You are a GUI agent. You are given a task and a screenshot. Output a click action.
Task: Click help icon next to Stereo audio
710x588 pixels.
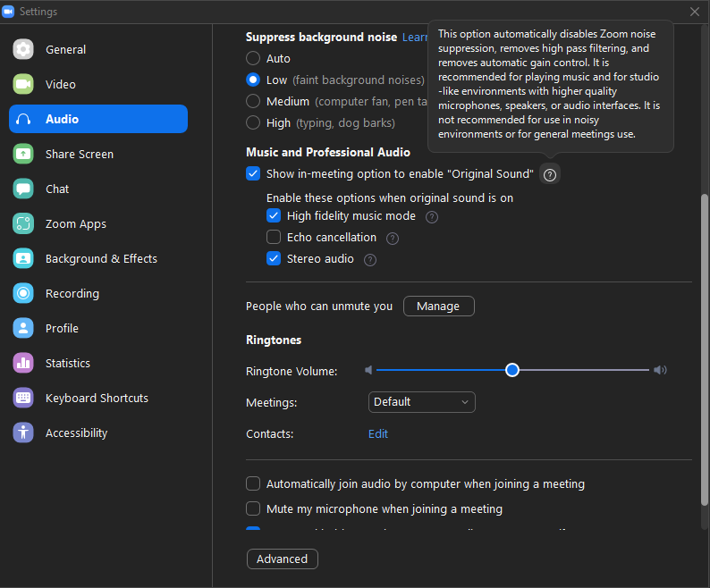[x=370, y=260]
